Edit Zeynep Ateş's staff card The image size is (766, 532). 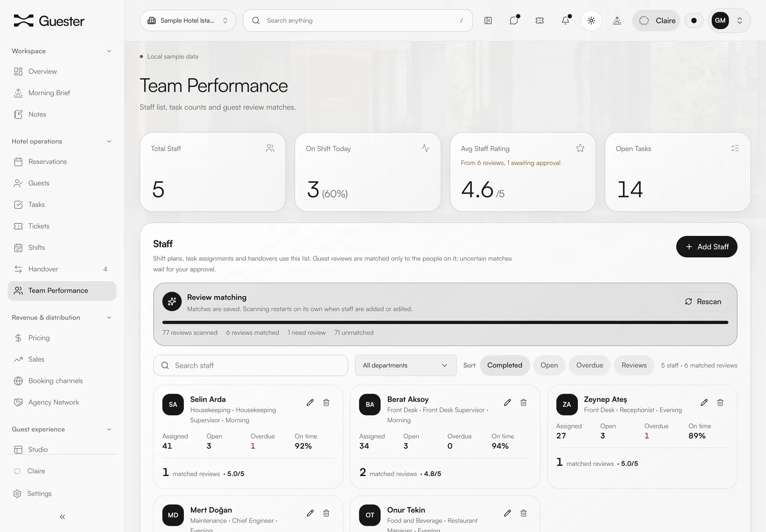(704, 402)
